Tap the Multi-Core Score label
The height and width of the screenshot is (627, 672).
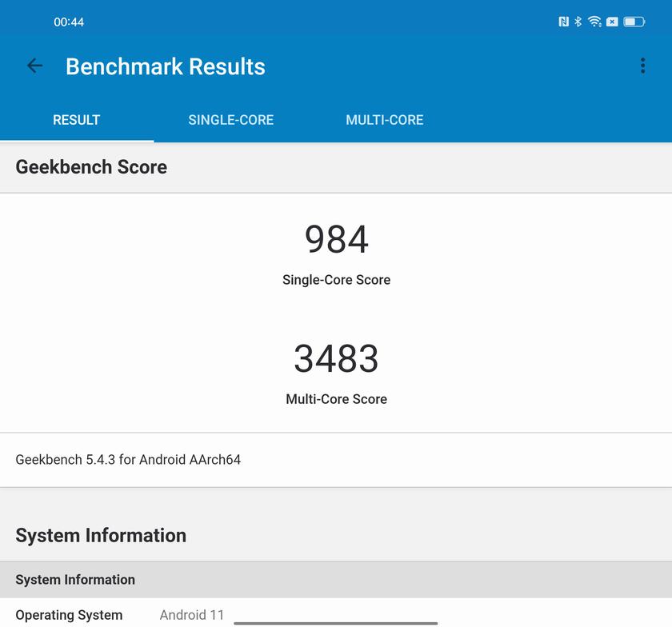[336, 399]
